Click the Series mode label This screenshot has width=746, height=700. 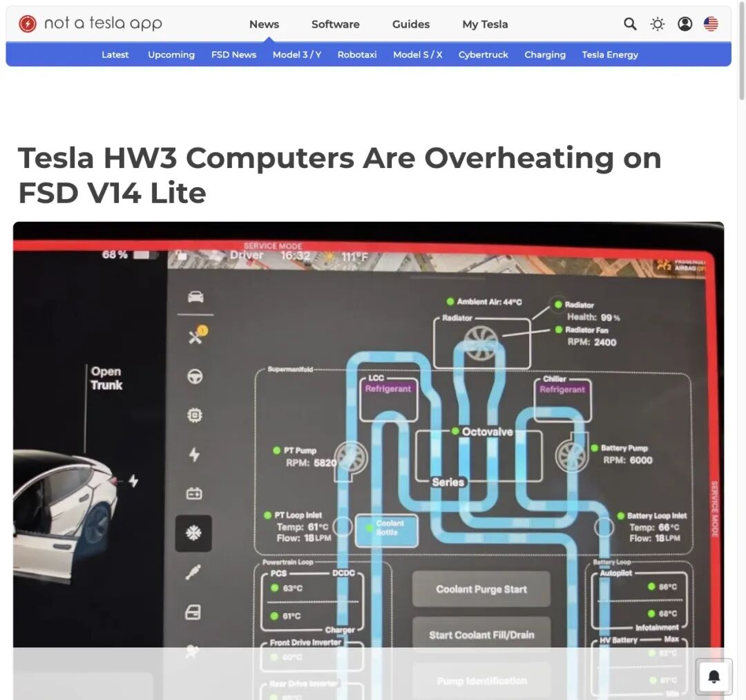pos(448,482)
